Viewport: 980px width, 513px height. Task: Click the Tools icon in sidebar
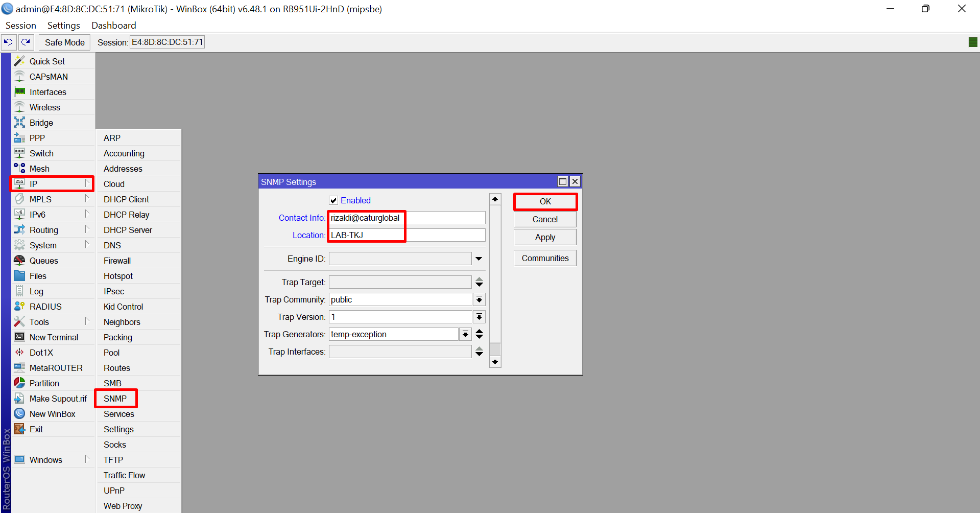(19, 322)
